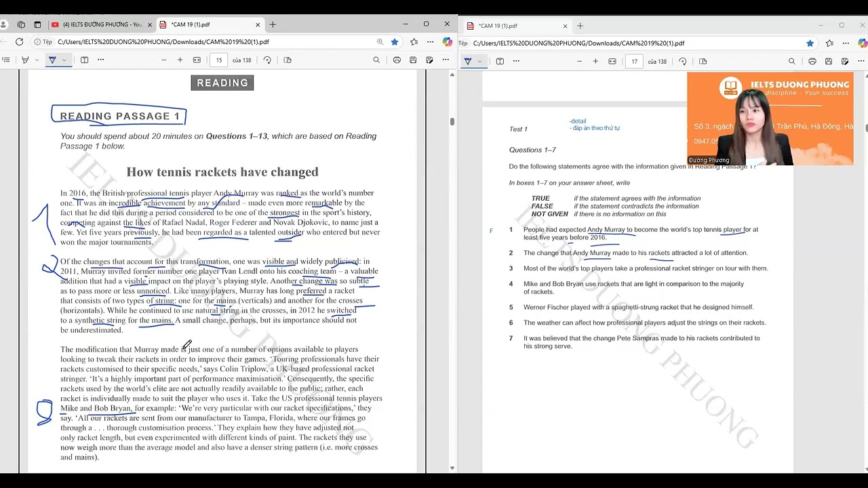Click Save As in right PDF toolbar

point(845,61)
